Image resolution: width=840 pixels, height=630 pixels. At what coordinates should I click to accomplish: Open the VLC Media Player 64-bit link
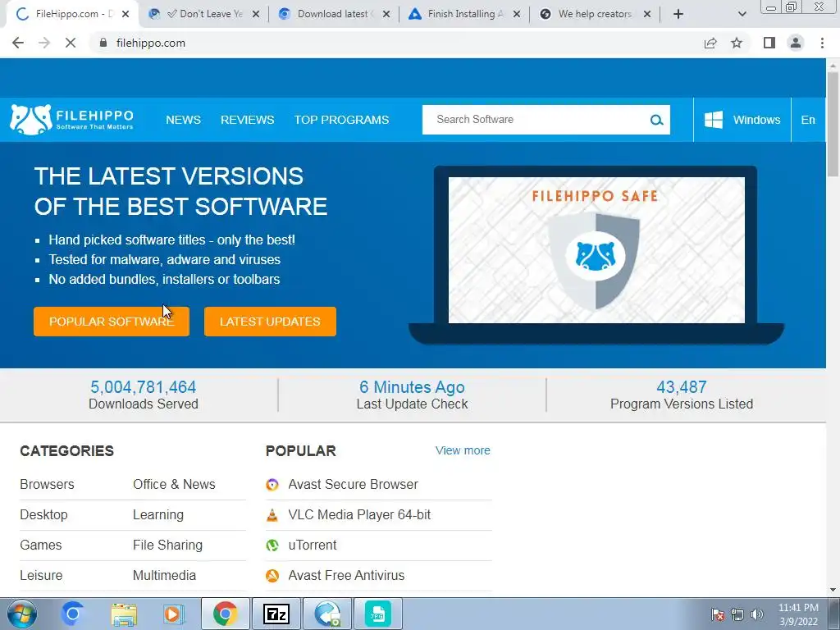tap(359, 515)
